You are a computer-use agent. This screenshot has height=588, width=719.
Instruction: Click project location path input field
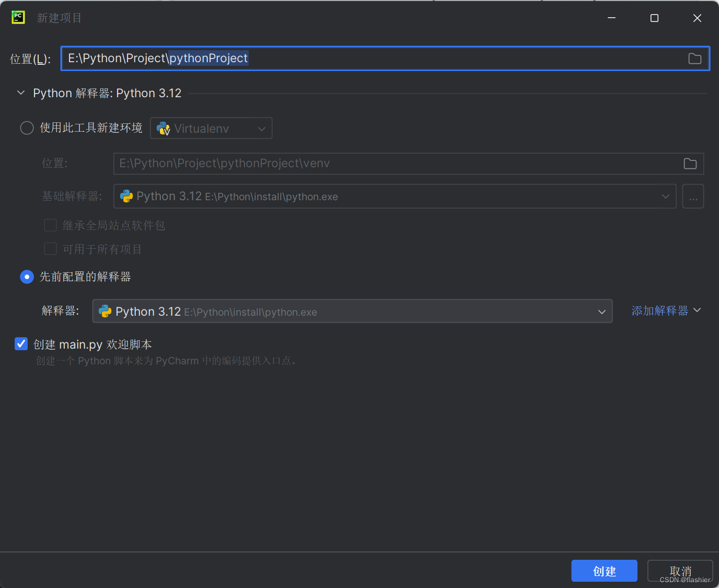(x=385, y=59)
